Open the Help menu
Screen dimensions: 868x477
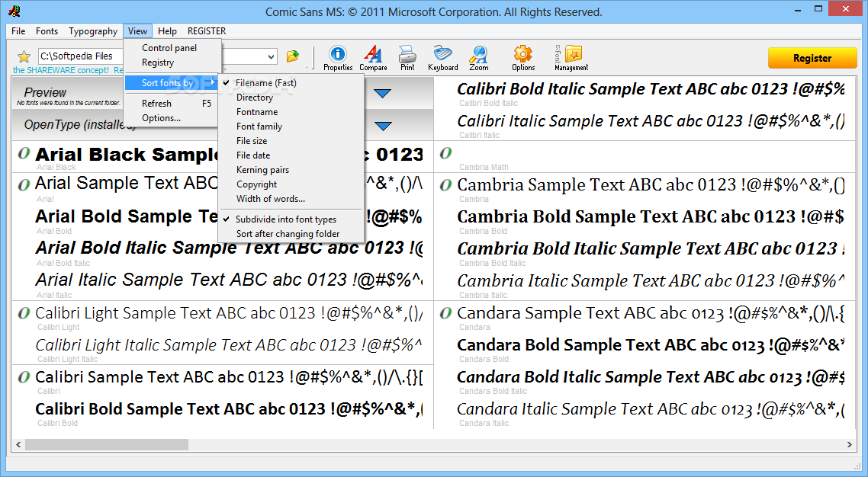[166, 31]
